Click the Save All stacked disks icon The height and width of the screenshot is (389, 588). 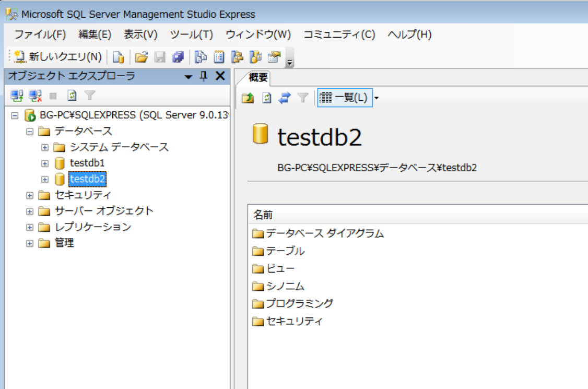[178, 57]
